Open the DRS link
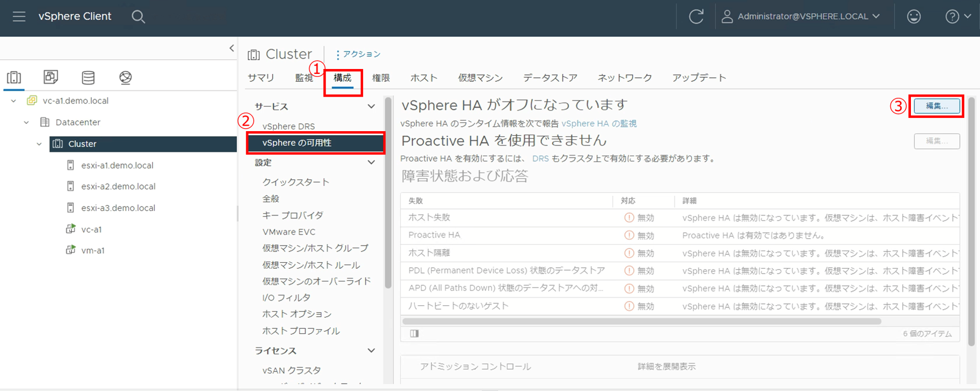The height and width of the screenshot is (391, 980). [x=540, y=159]
